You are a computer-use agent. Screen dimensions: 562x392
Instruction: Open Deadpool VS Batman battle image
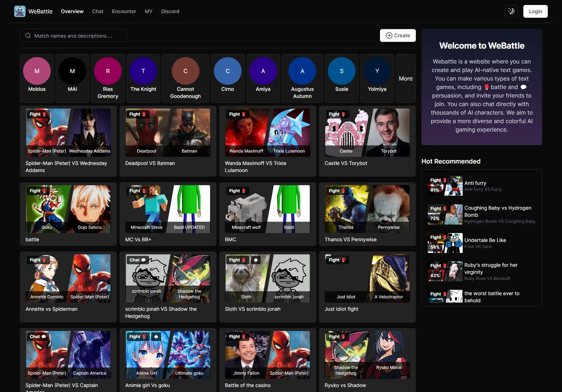pos(168,133)
